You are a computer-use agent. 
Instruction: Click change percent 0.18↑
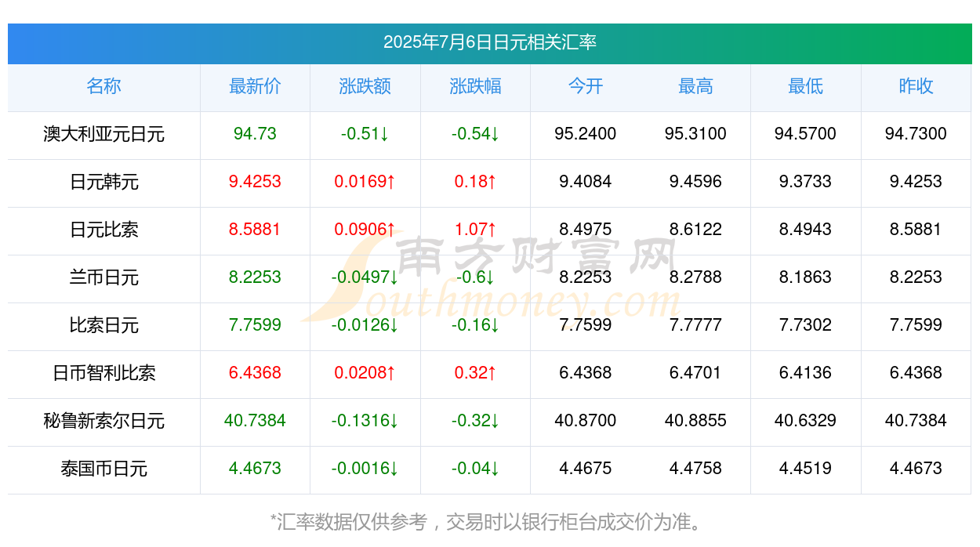pos(475,182)
